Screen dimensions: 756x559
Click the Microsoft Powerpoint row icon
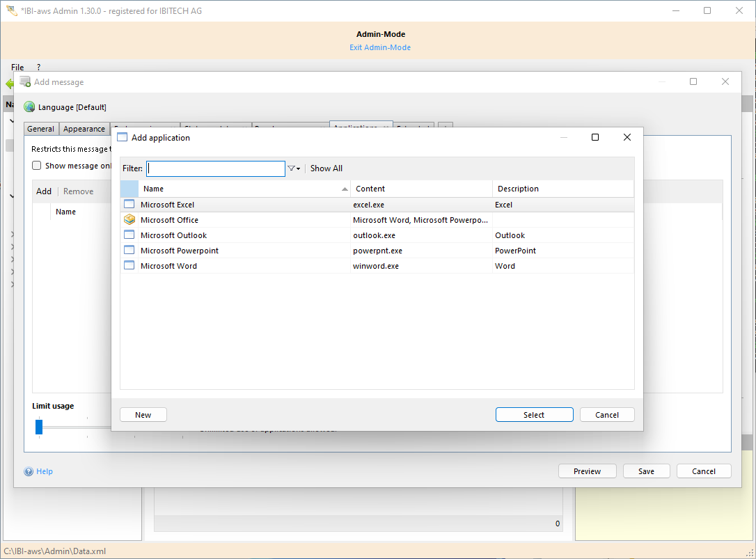click(x=129, y=251)
